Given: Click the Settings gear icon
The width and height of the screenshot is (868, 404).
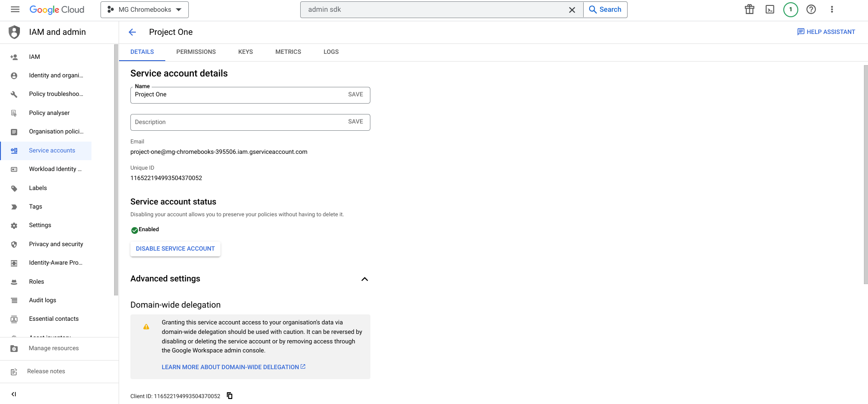Looking at the screenshot, I should (x=14, y=226).
